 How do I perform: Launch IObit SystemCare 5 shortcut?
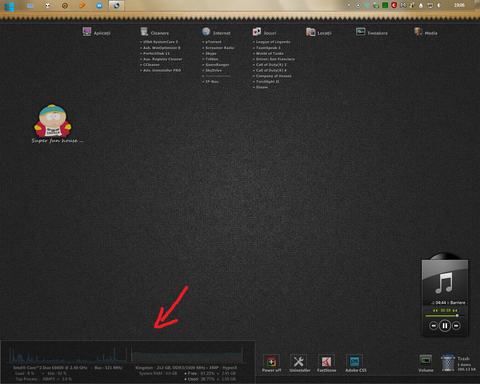pyautogui.click(x=160, y=42)
